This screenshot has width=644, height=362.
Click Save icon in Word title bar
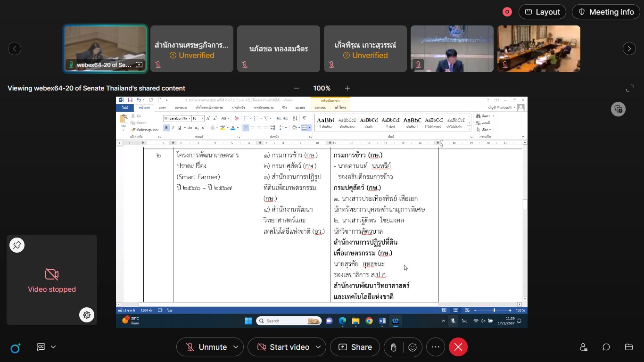click(x=130, y=100)
